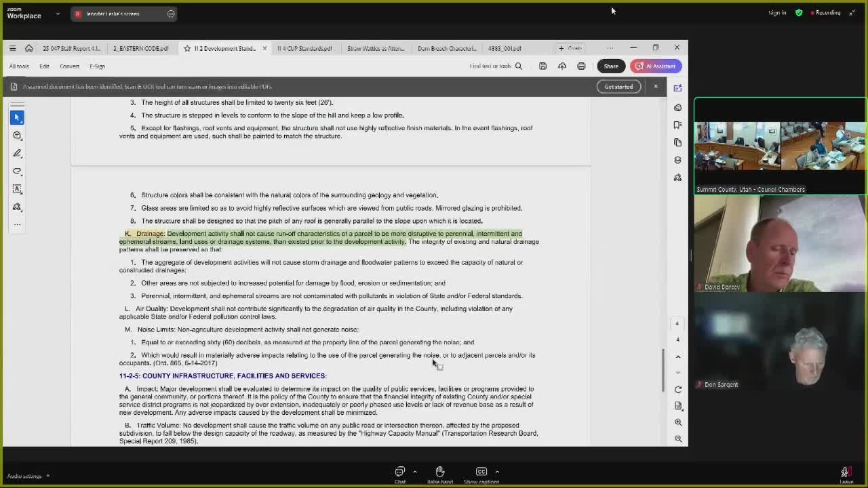Dismiss the scanned document banner
This screenshot has width=868, height=488.
pos(656,87)
